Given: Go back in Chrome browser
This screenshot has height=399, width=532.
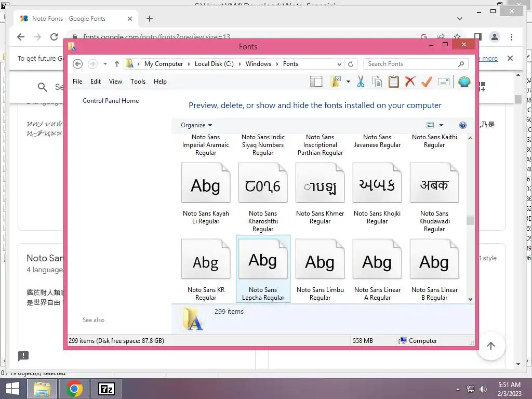Looking at the screenshot, I should [21, 37].
